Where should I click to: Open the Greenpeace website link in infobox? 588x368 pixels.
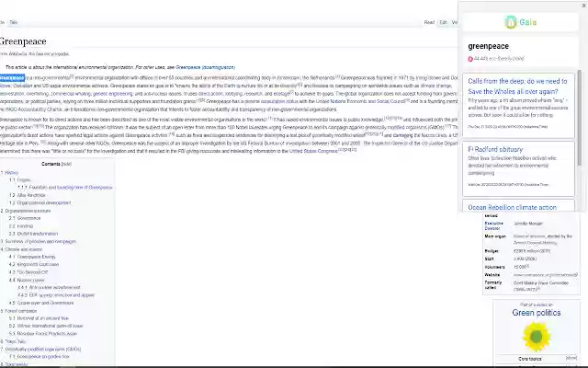pos(545,275)
